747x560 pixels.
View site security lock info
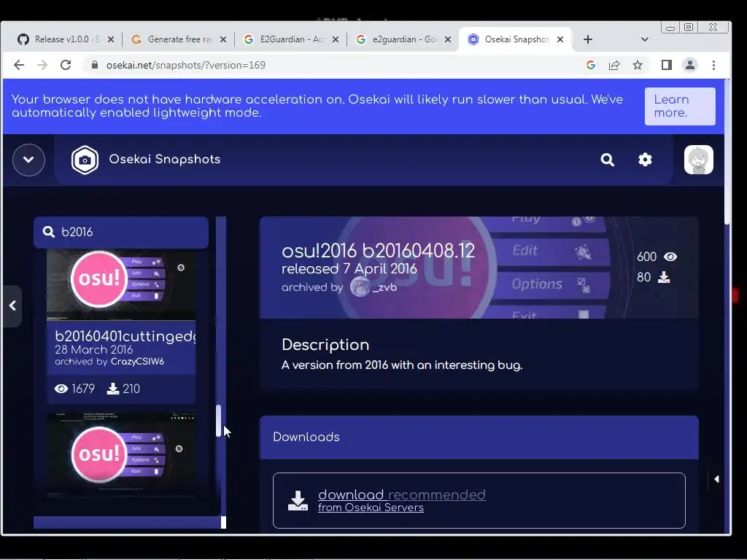click(95, 65)
